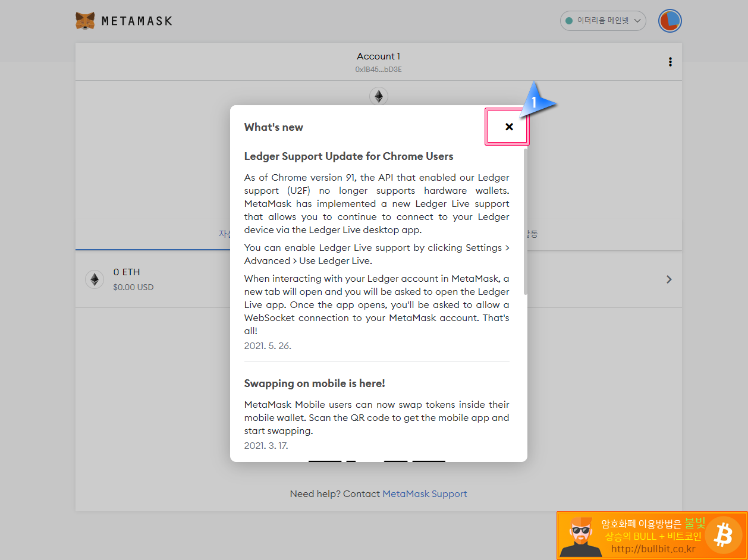Viewport: 748px width, 560px height.
Task: Click the Swapping on mobile is here heading
Action: 315,383
